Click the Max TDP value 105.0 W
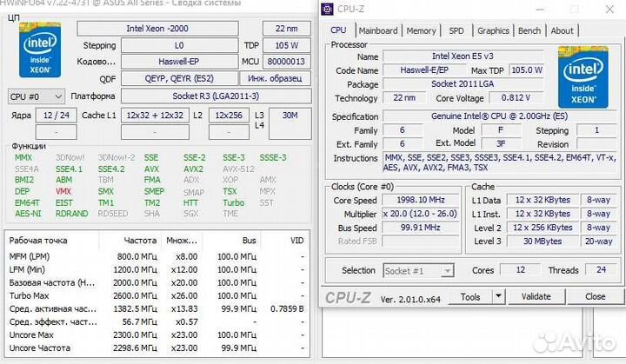This screenshot has width=626, height=364. click(x=527, y=70)
